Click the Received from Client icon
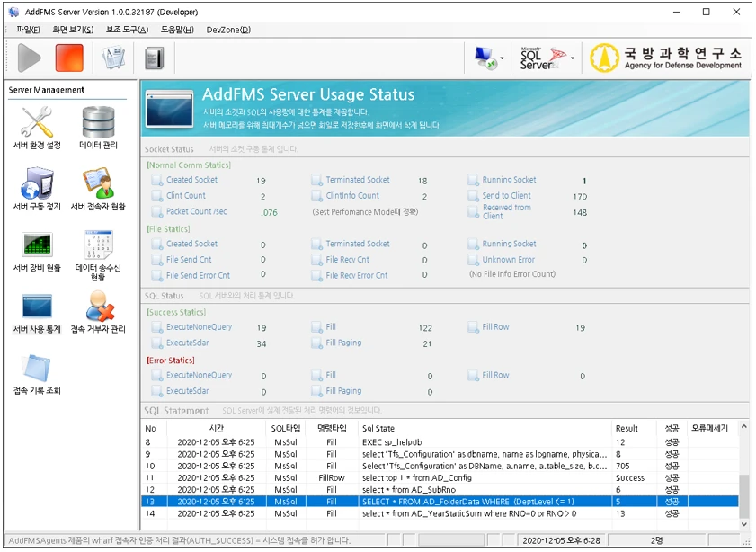 473,212
